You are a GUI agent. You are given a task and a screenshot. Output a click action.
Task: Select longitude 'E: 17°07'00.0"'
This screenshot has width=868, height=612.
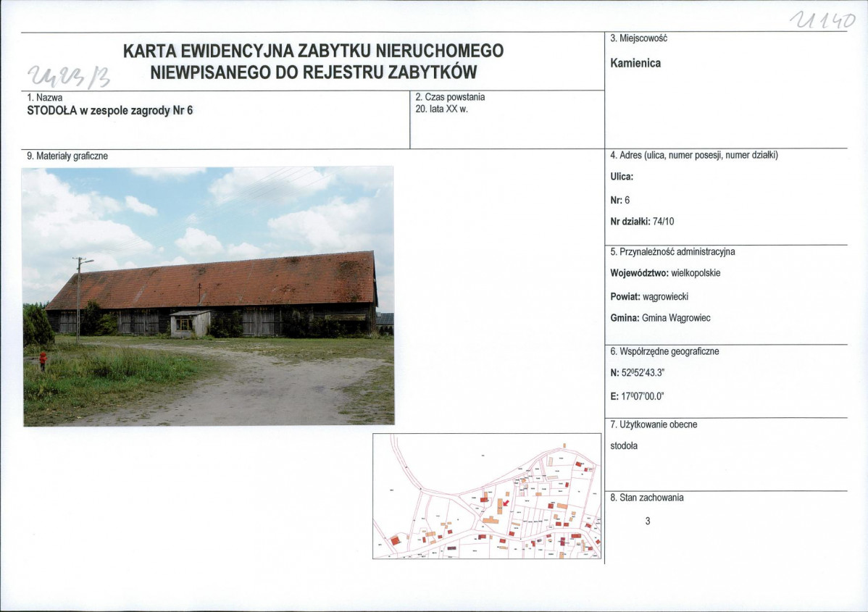[637, 396]
